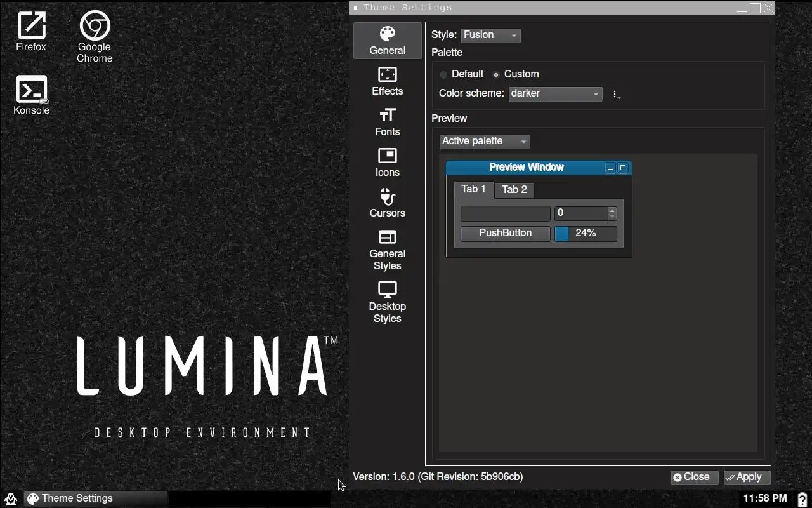Click the empty text field in preview
This screenshot has height=508, width=812.
pos(506,213)
